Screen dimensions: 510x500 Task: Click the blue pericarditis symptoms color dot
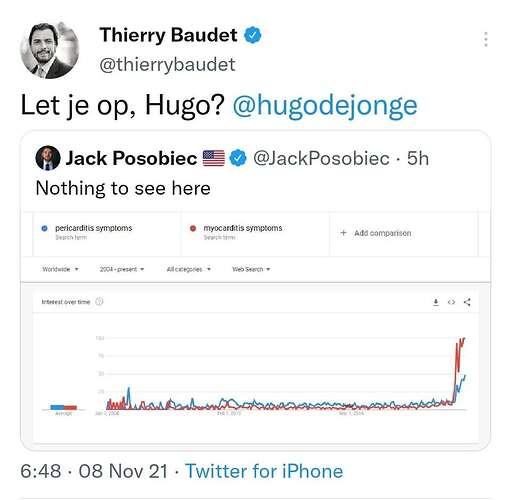(x=44, y=228)
